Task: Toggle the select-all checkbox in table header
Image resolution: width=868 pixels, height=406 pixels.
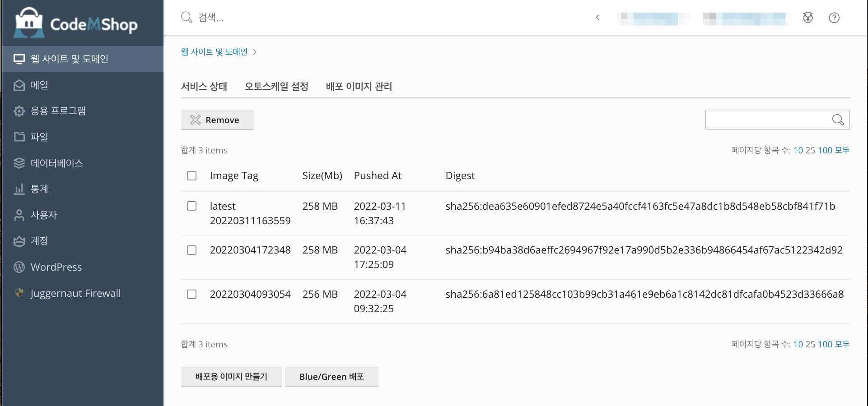Action: click(192, 175)
